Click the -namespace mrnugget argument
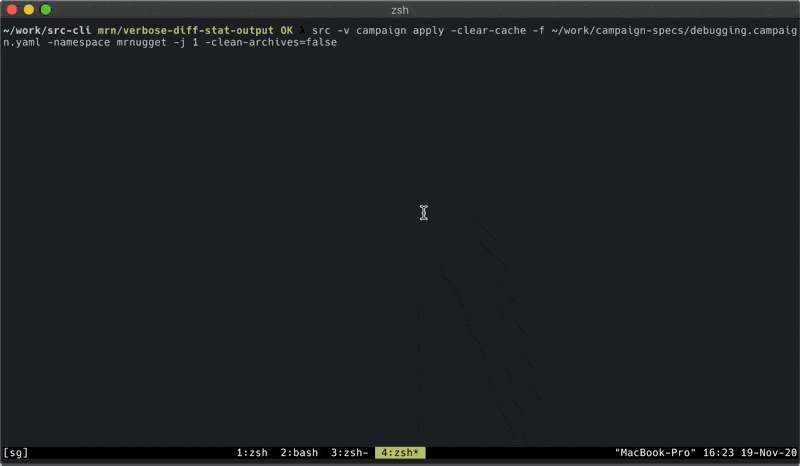 point(107,42)
